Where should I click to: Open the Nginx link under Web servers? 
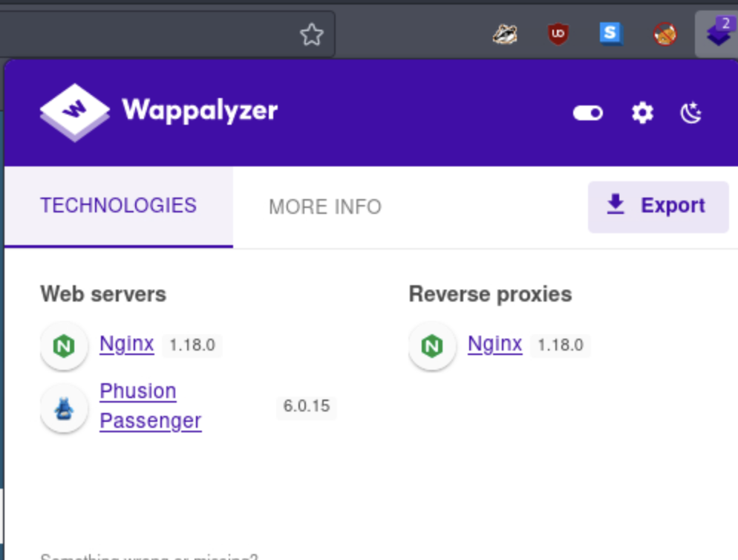click(x=126, y=344)
